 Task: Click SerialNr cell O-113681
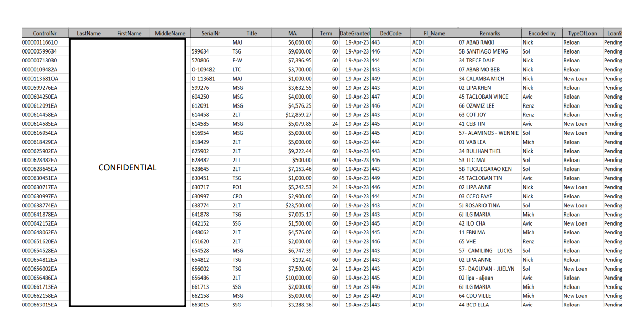coord(210,79)
